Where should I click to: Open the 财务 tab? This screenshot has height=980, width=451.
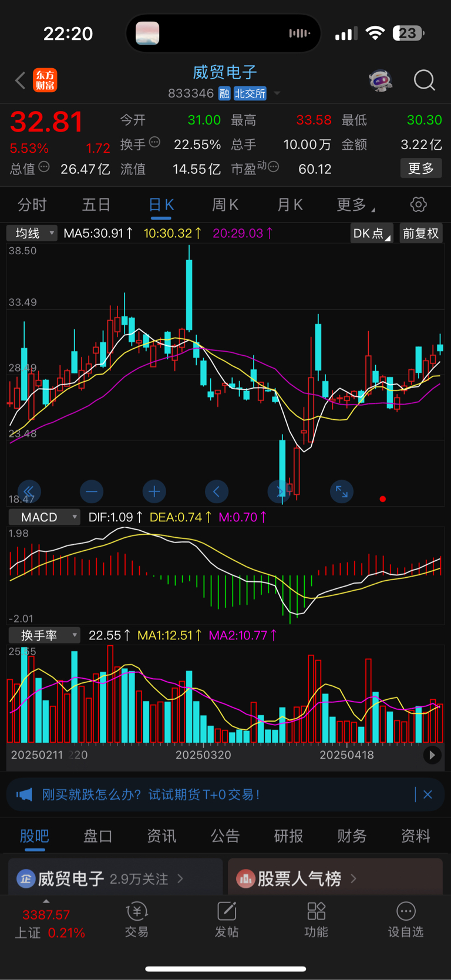click(352, 836)
